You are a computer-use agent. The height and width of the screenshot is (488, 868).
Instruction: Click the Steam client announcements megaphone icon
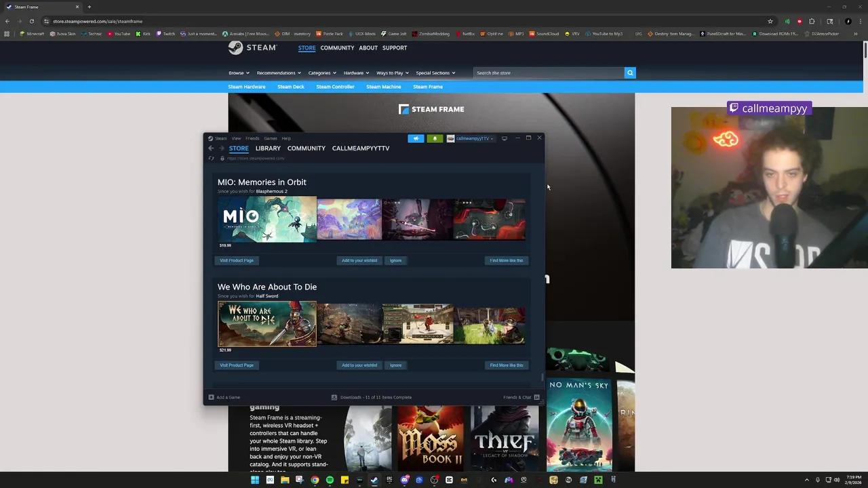click(416, 138)
